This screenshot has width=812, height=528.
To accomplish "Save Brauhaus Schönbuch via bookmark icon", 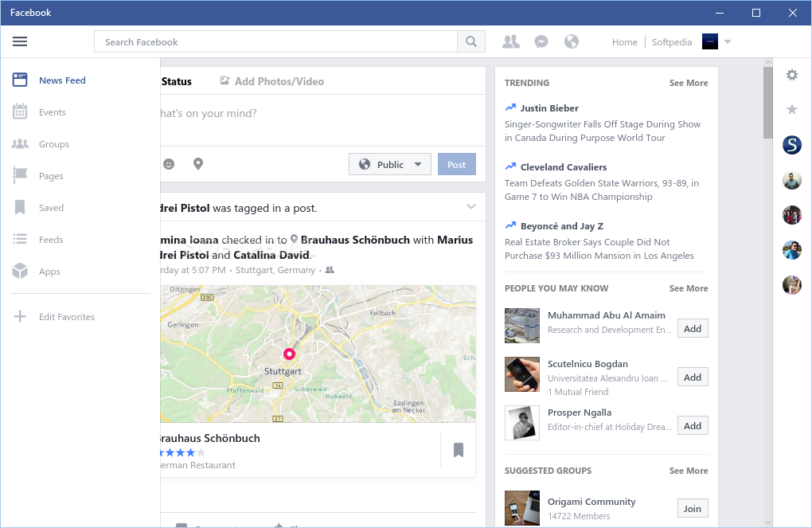I will (459, 450).
